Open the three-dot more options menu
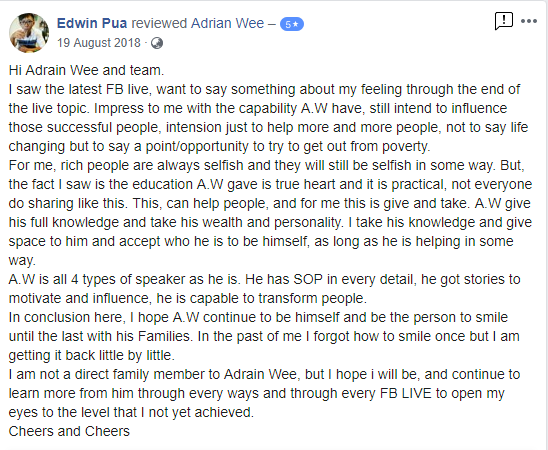 coord(529,21)
